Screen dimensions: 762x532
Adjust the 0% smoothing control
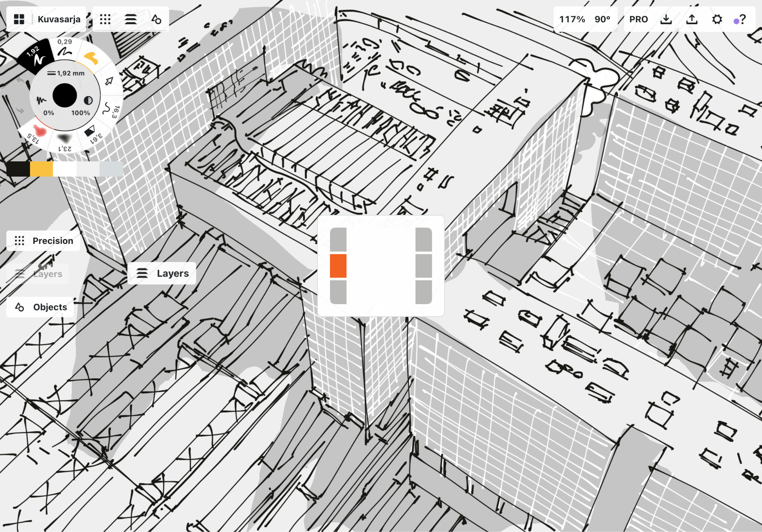tap(45, 106)
